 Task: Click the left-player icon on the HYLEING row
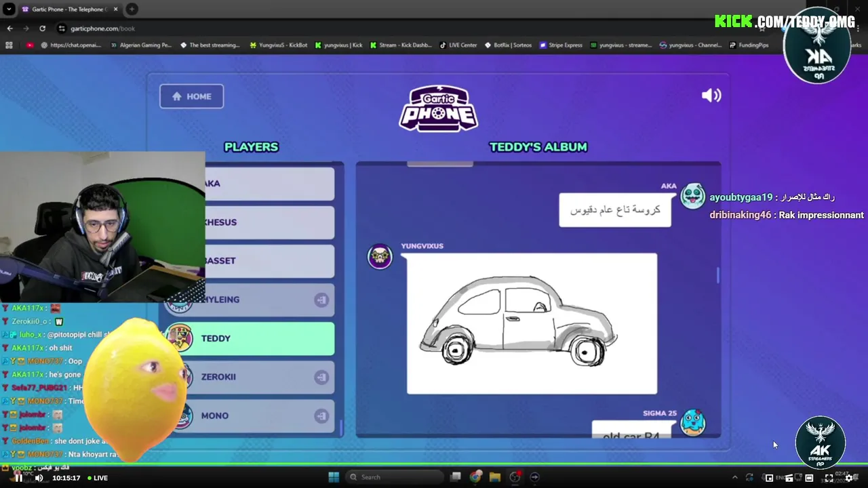[321, 300]
